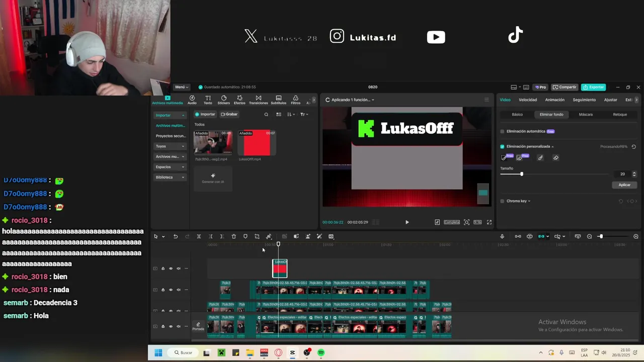Expand the Biblioteca sidebar section
This screenshot has height=362, width=644.
coord(170,177)
